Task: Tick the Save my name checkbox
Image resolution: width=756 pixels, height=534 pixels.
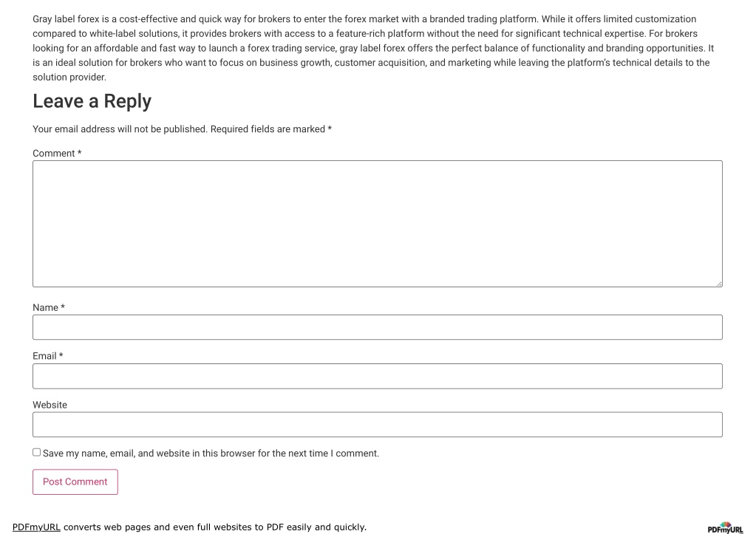Action: (37, 452)
